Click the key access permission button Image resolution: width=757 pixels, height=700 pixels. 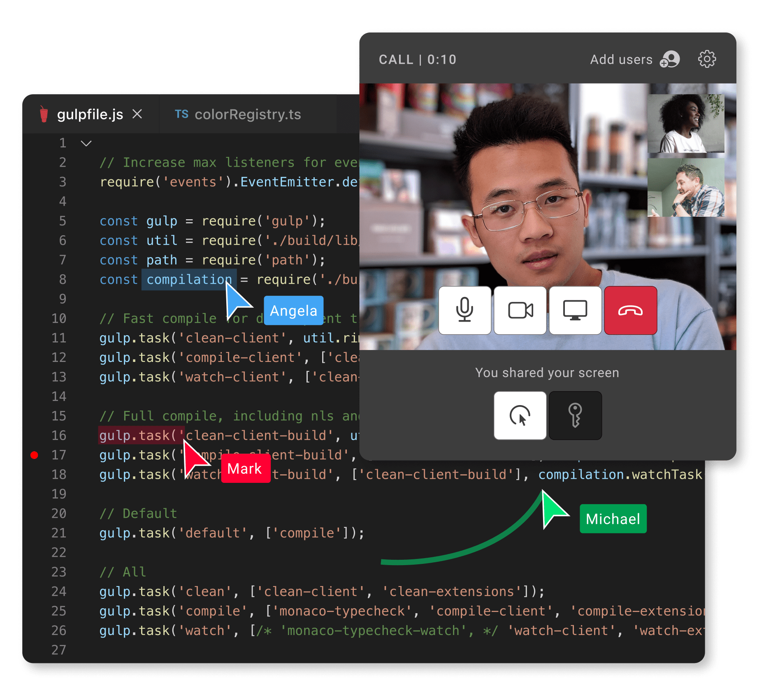pyautogui.click(x=575, y=415)
